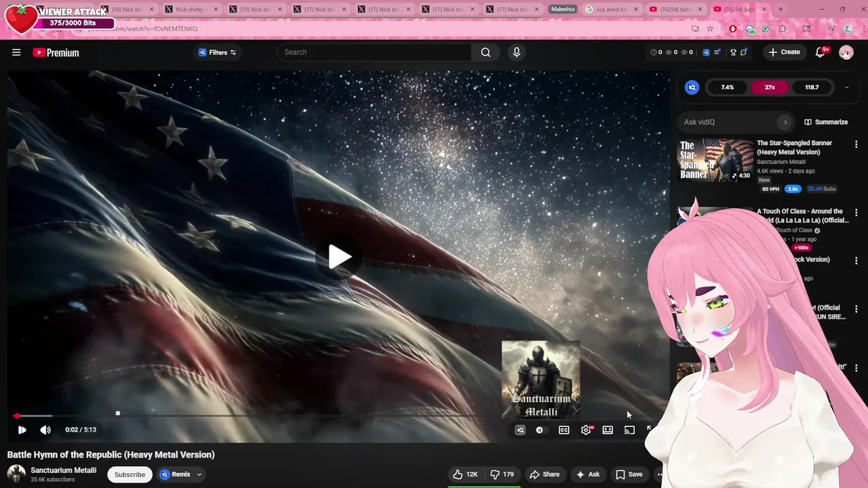Switch to the '(10) Nick shi' tab
This screenshot has height=488, width=868.
[x=127, y=9]
